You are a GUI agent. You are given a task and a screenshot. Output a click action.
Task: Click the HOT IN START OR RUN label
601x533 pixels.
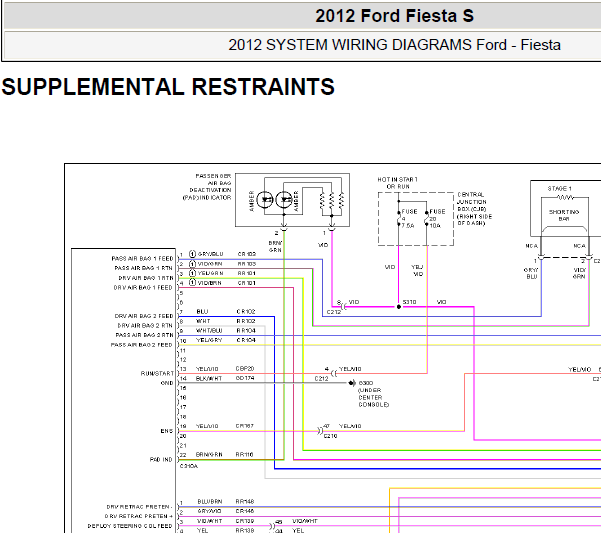pos(397,183)
